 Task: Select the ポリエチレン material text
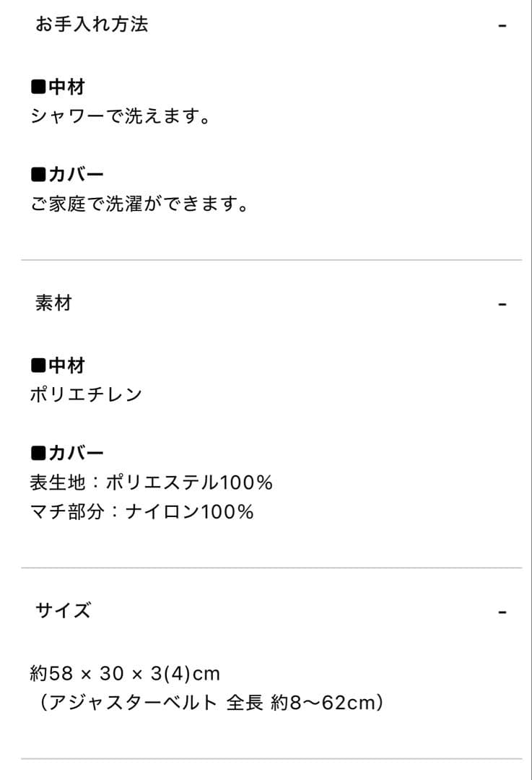click(x=83, y=394)
